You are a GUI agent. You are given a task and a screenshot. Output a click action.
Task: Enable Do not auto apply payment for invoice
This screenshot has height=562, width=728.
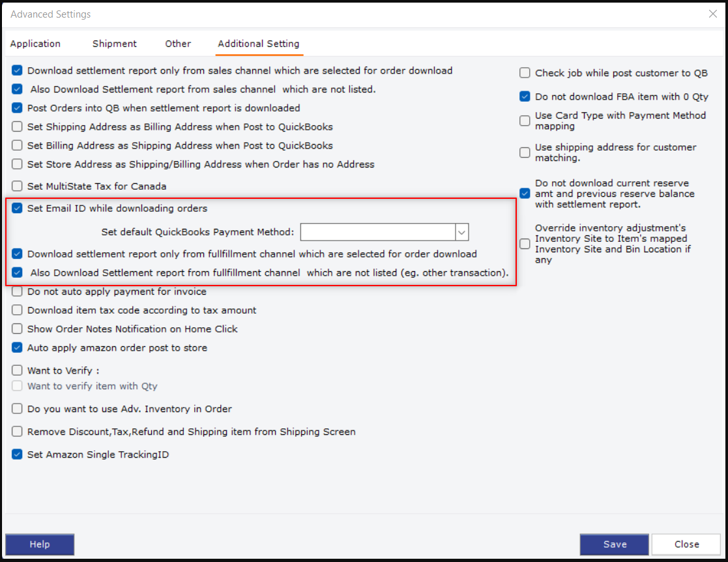coord(18,291)
